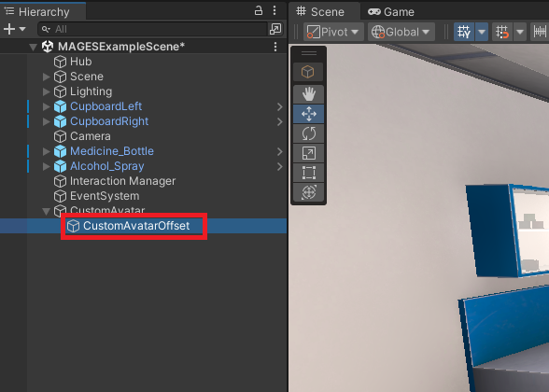Viewport: 549px width, 392px height.
Task: Open CupboardLeft prefab via arrow
Action: pos(279,106)
